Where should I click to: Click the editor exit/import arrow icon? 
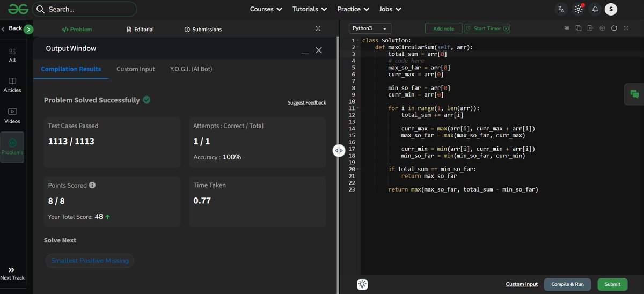tap(590, 28)
